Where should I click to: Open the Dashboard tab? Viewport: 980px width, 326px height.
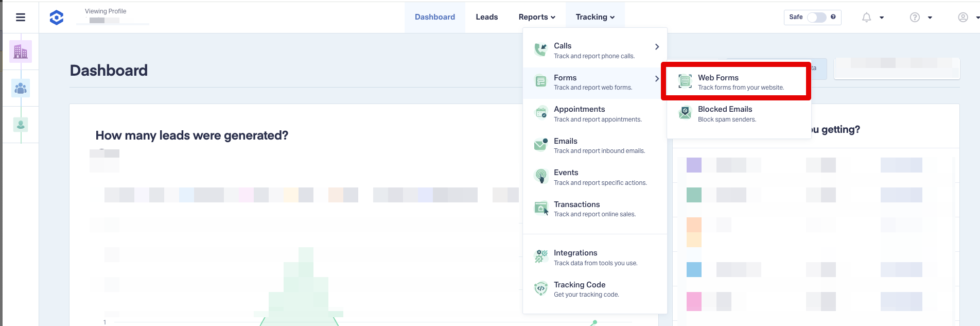(435, 17)
